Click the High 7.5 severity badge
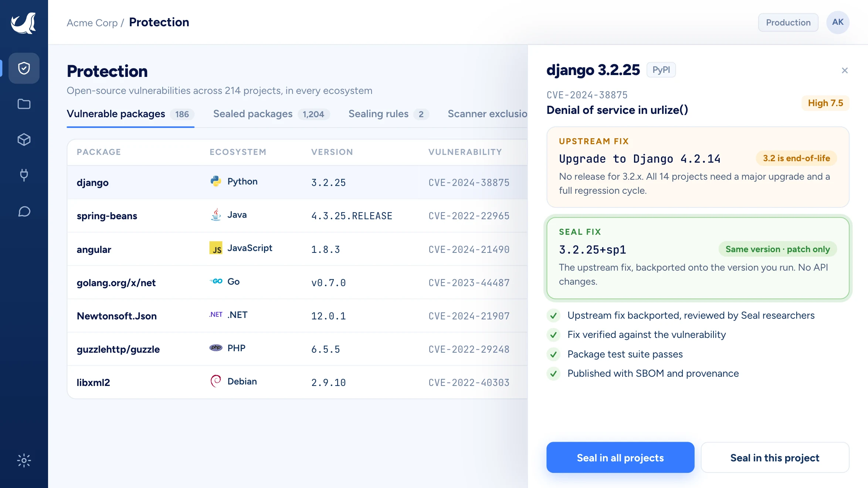Image resolution: width=868 pixels, height=488 pixels. pos(825,103)
